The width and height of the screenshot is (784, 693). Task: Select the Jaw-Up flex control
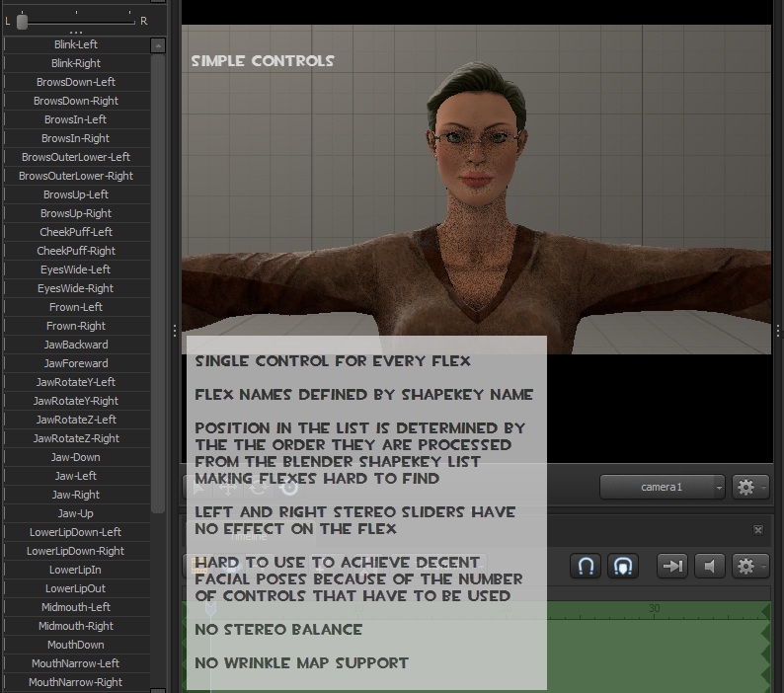76,513
